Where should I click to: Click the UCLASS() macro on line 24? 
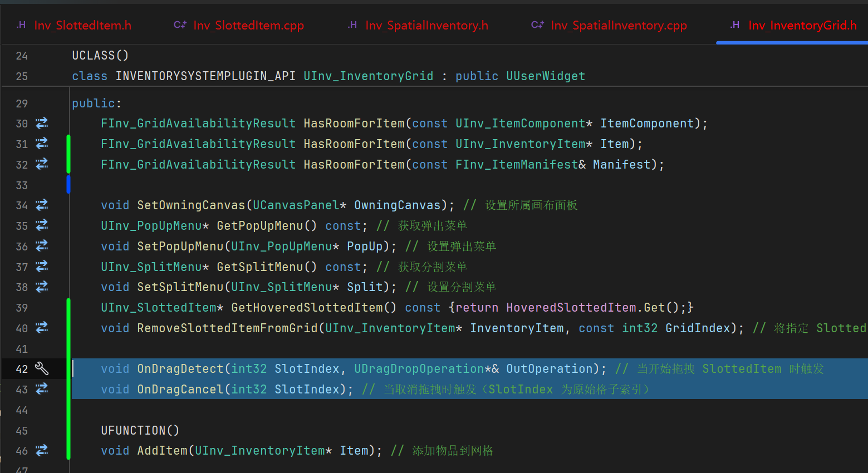click(x=100, y=55)
